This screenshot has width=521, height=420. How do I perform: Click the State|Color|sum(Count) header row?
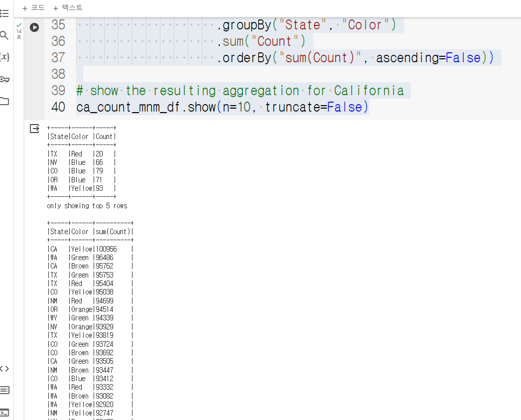coord(90,232)
